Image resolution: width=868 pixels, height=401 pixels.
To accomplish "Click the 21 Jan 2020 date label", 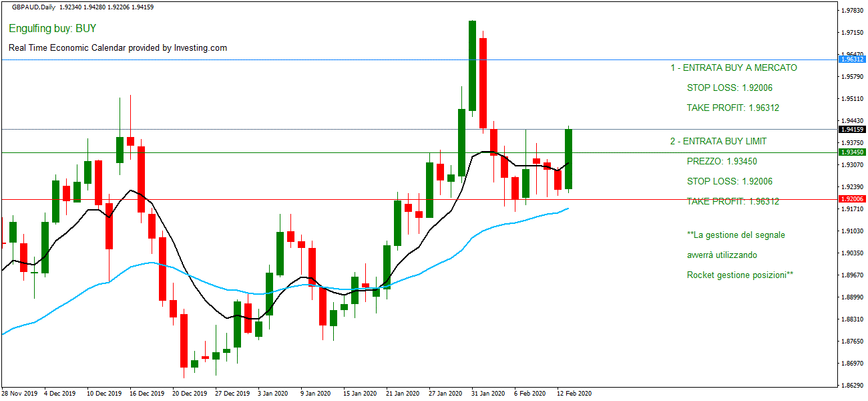I will (403, 394).
